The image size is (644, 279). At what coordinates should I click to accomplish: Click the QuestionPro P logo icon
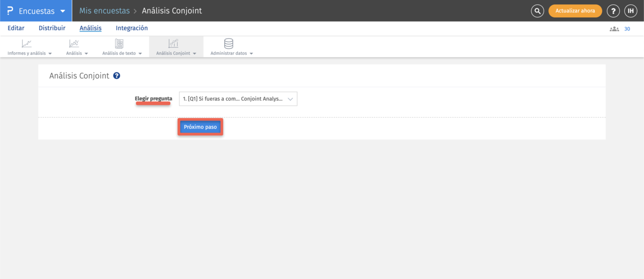10,11
